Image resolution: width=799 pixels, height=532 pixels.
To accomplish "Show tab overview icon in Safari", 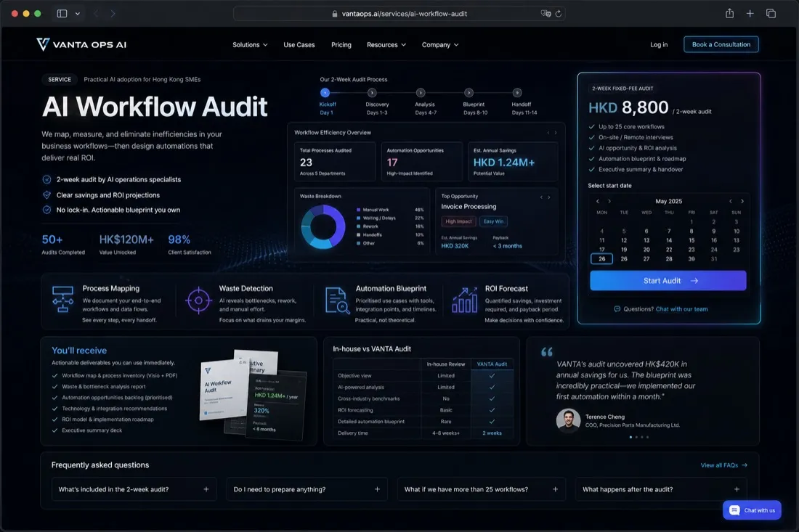I will coord(771,14).
